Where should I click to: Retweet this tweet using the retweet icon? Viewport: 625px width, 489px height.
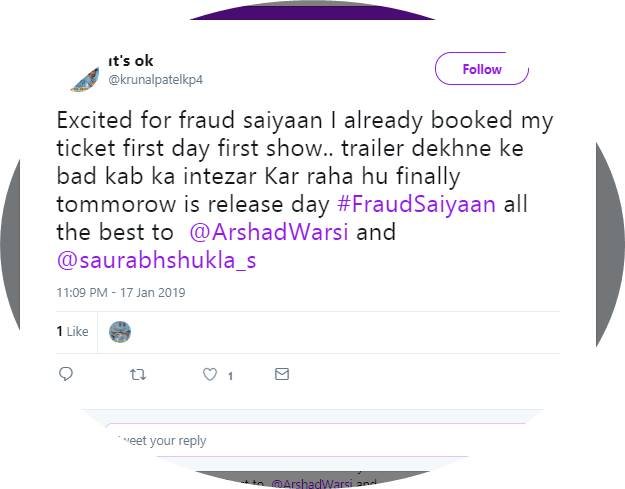coord(138,374)
